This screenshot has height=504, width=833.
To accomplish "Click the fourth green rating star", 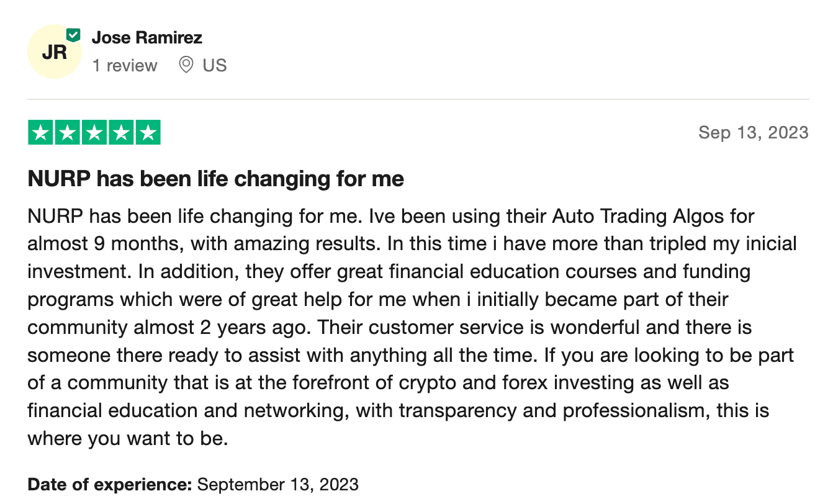I will [121, 133].
